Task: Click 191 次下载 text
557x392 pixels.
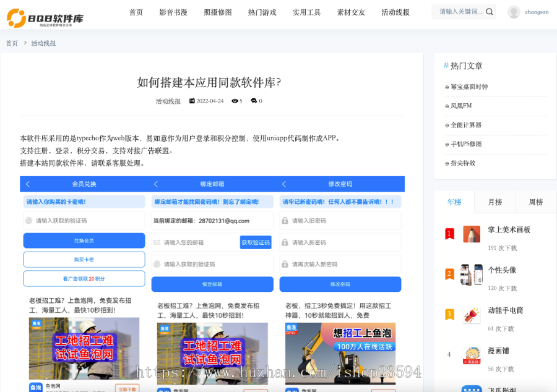Action: pos(503,248)
